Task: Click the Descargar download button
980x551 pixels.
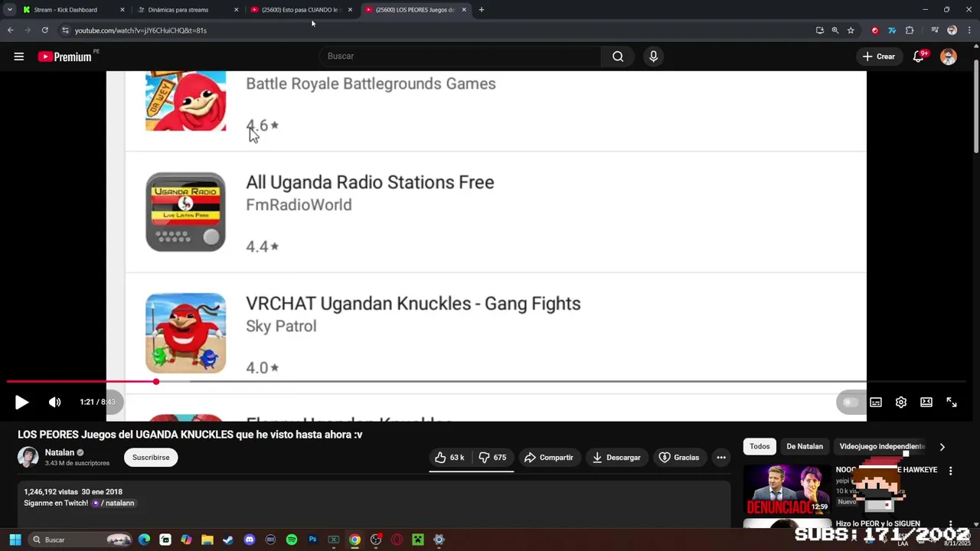Action: [616, 458]
